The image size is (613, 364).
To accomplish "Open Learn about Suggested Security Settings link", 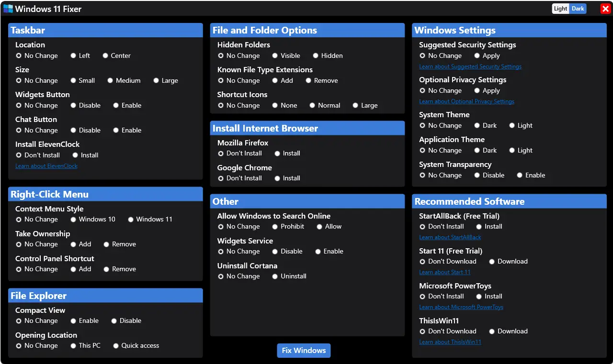I will [470, 66].
